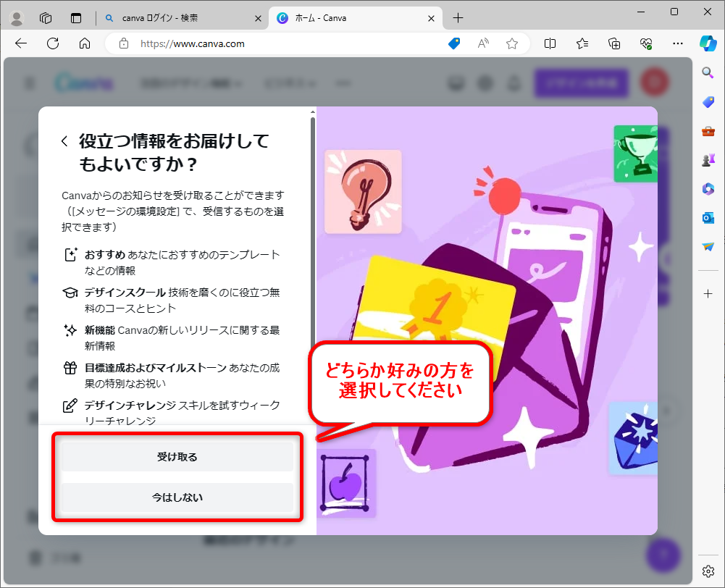The height and width of the screenshot is (588, 725).
Task: Open the settings and more ellipsis menu
Action: point(678,43)
